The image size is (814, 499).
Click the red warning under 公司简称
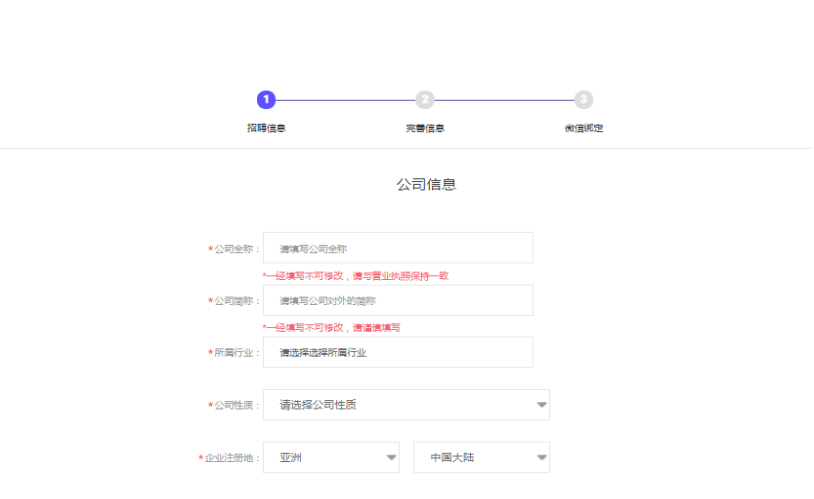(x=331, y=327)
